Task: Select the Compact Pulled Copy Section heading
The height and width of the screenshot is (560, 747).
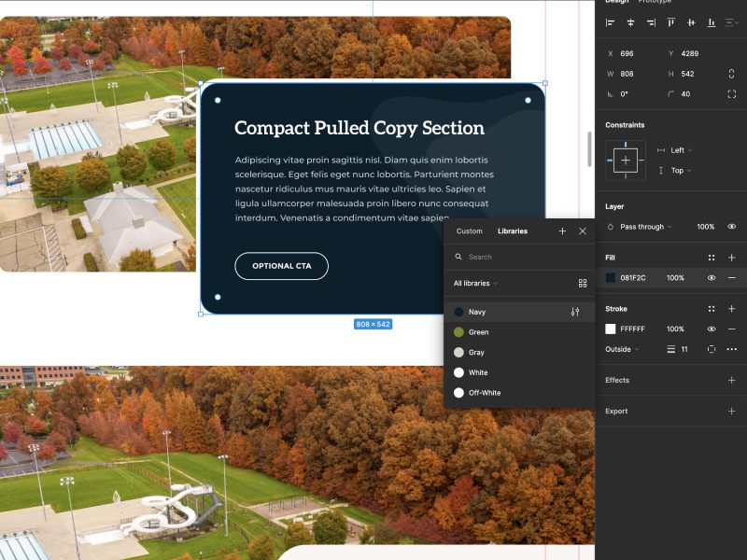Action: 359,129
